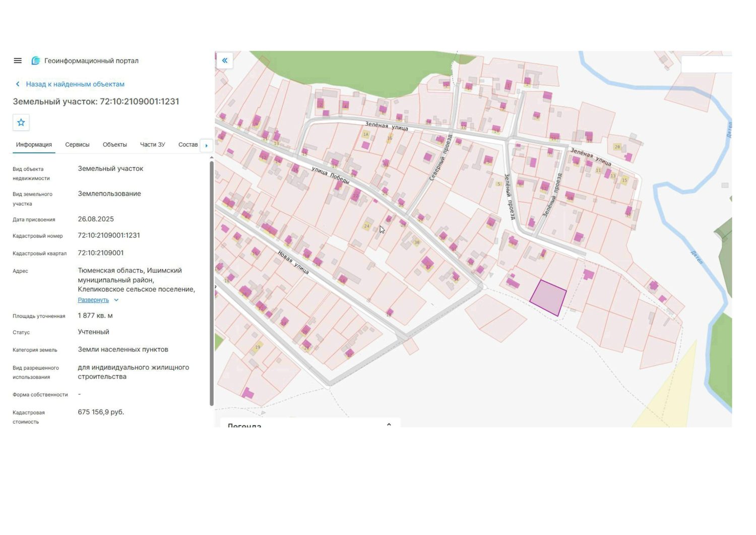756x535 pixels.
Task: Open the hamburger main menu
Action: pyautogui.click(x=18, y=61)
